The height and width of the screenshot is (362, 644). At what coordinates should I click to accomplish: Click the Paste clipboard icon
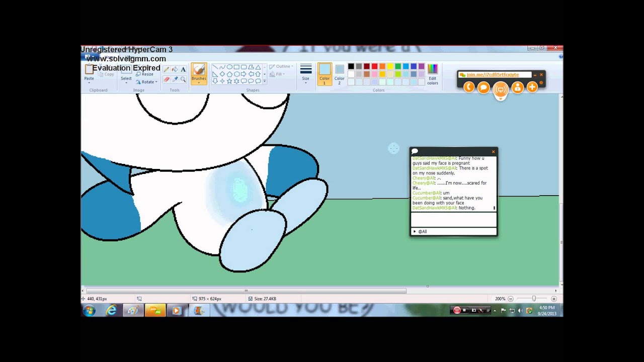point(89,69)
